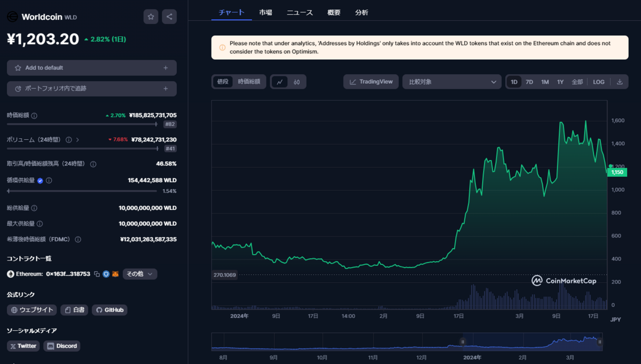Select the line chart icon
Image resolution: width=641 pixels, height=364 pixels.
tap(280, 82)
